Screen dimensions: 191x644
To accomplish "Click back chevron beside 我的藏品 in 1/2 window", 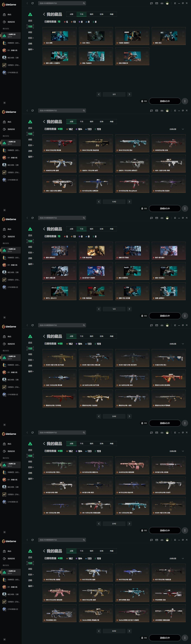I will (44, 229).
